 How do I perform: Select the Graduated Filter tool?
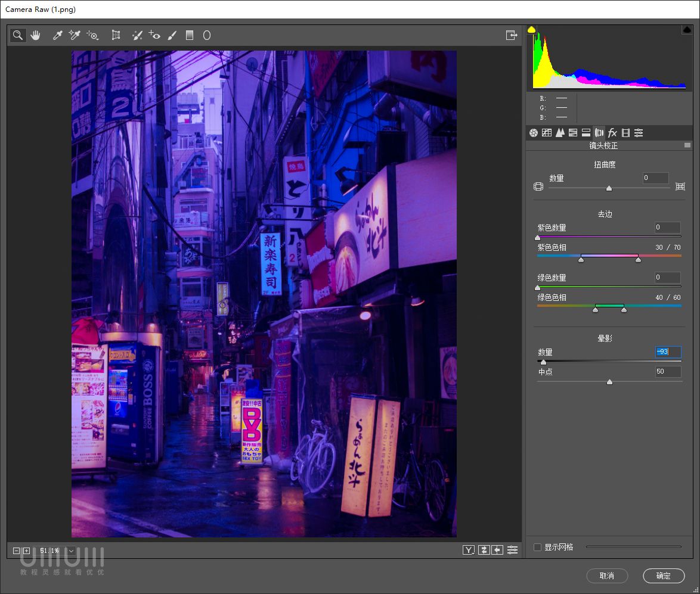coord(190,35)
